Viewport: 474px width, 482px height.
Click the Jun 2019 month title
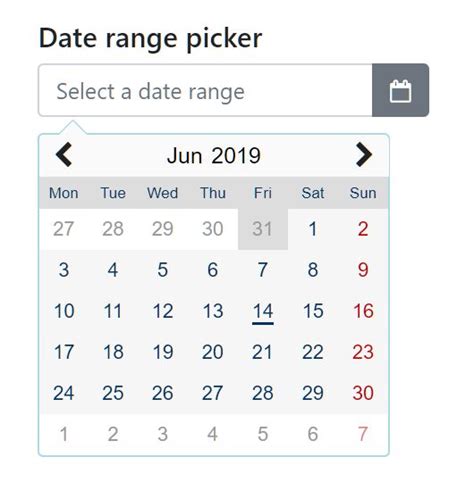click(214, 155)
